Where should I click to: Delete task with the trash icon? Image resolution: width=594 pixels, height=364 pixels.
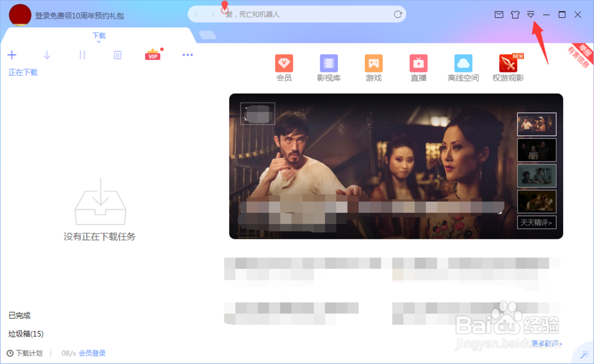click(118, 55)
